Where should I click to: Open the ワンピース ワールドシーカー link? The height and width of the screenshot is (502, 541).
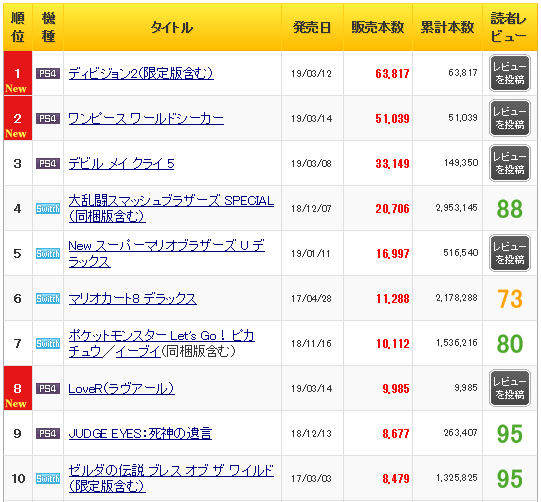(x=146, y=119)
